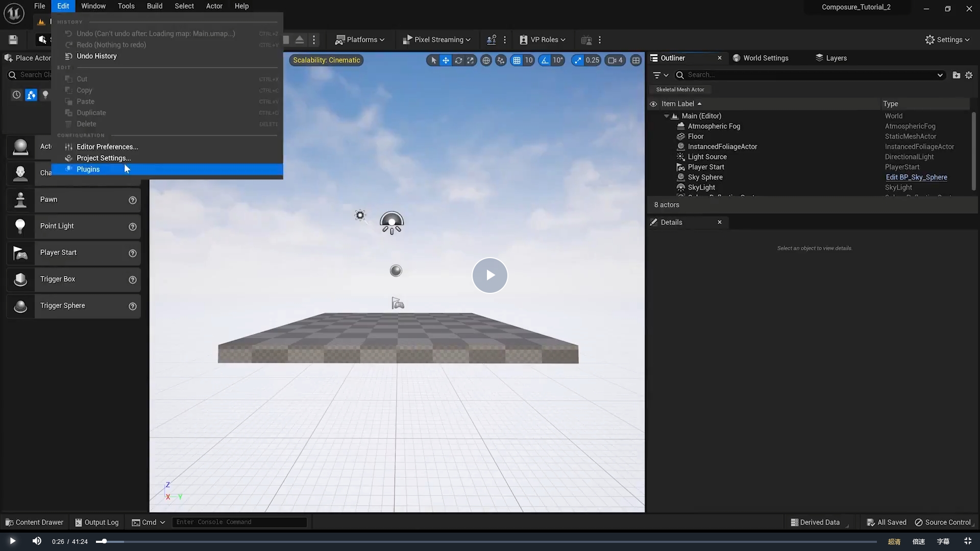
Task: Click the multi-user session people icon
Action: click(x=491, y=40)
